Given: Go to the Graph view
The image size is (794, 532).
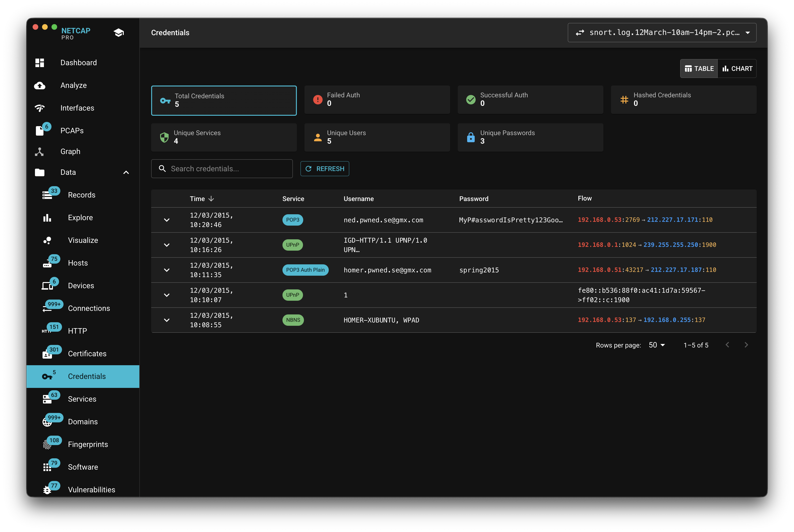Looking at the screenshot, I should point(83,151).
